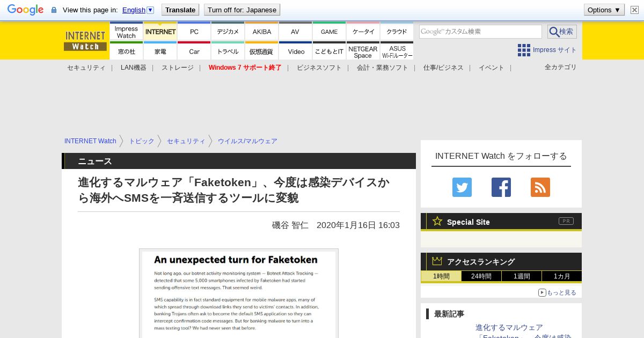Open the GAME site tab

click(330, 32)
